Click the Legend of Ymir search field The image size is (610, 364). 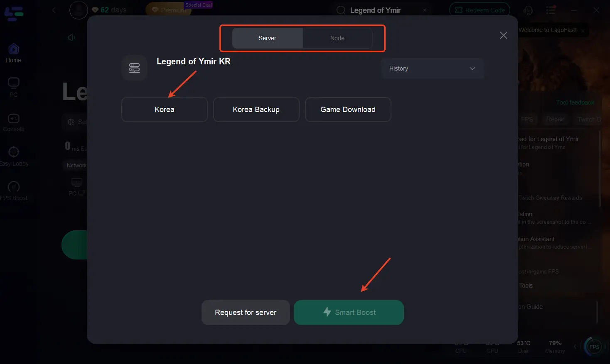click(375, 10)
